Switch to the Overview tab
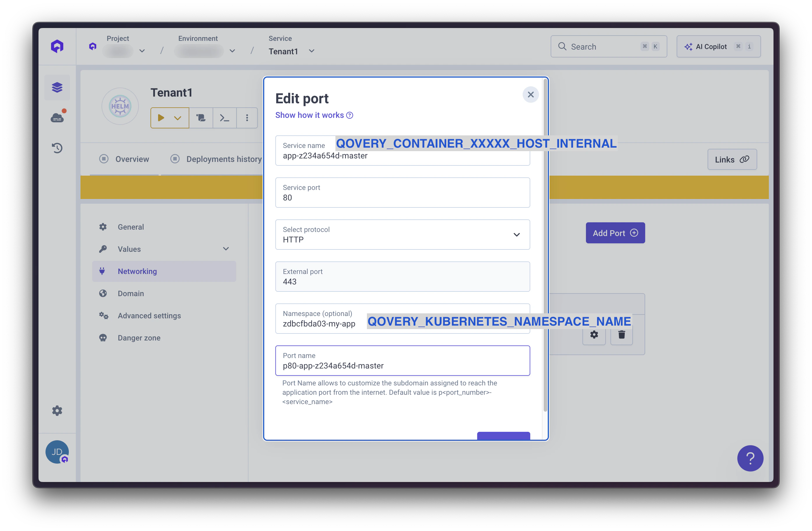The width and height of the screenshot is (812, 531). tap(132, 159)
